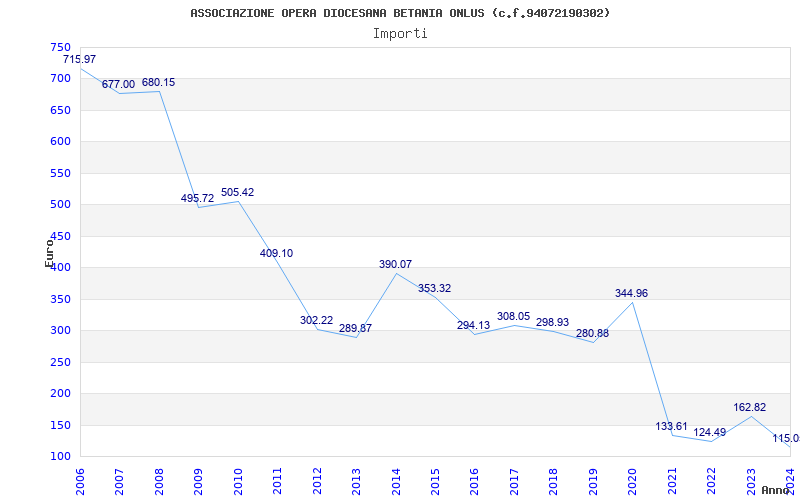Click data label 298.93
Image resolution: width=800 pixels, height=500 pixels.
(553, 322)
